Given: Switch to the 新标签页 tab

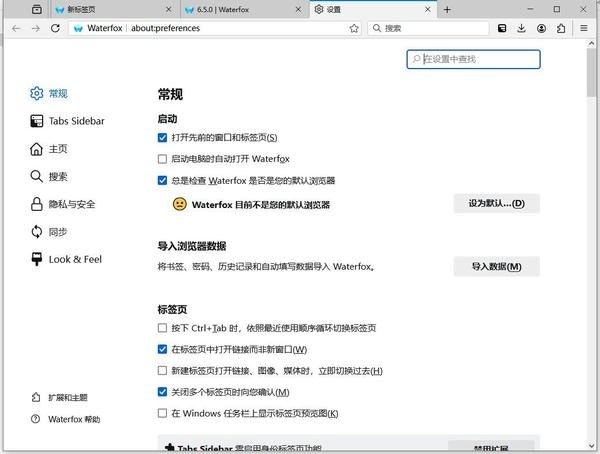Looking at the screenshot, I should (x=114, y=10).
